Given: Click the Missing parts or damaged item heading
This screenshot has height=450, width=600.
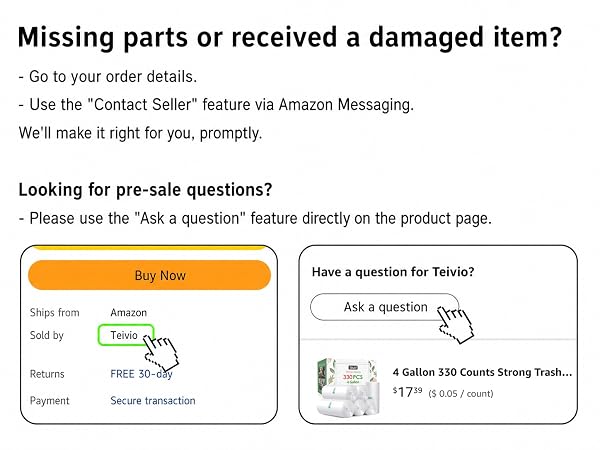Looking at the screenshot, I should point(290,38).
